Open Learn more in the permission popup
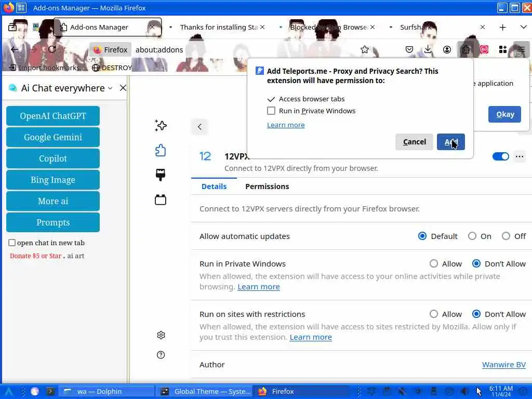The image size is (532, 399). click(286, 125)
